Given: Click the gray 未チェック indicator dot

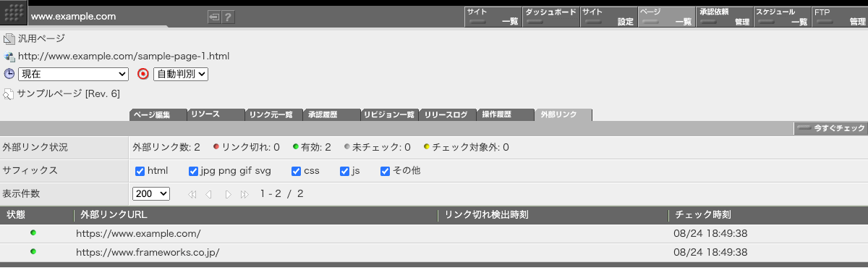Looking at the screenshot, I should [347, 146].
